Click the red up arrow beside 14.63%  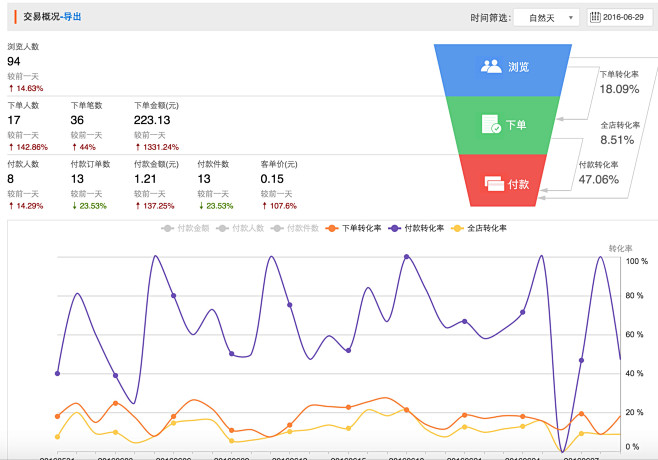11,89
